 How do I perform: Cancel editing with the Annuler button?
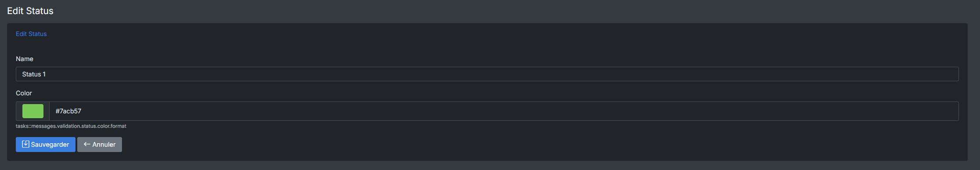pyautogui.click(x=100, y=145)
